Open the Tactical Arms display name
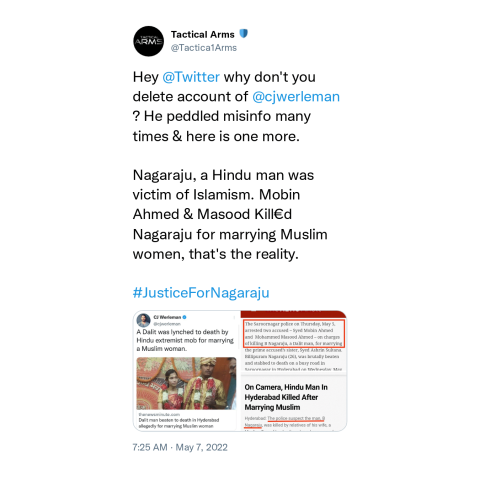 [203, 34]
